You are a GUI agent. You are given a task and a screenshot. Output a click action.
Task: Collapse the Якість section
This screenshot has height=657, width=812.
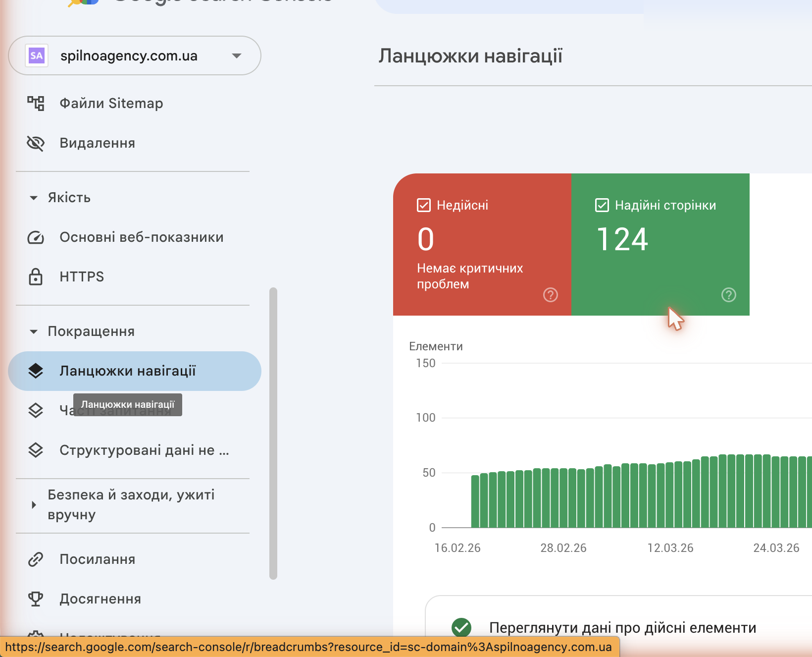(34, 198)
